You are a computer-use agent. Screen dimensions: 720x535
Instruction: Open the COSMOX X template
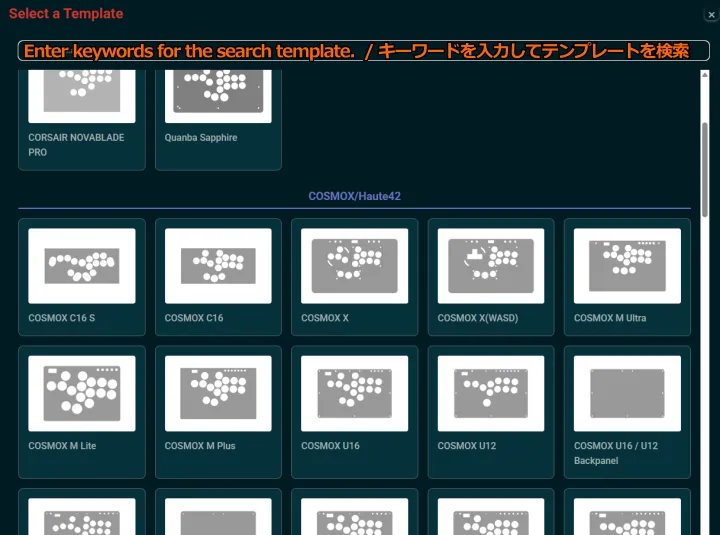pos(354,266)
